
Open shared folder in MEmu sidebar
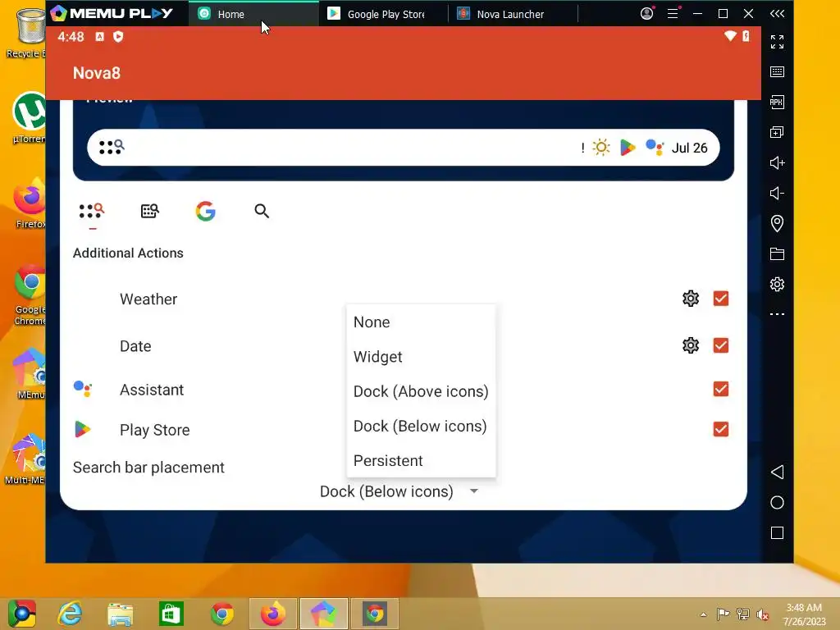point(777,254)
